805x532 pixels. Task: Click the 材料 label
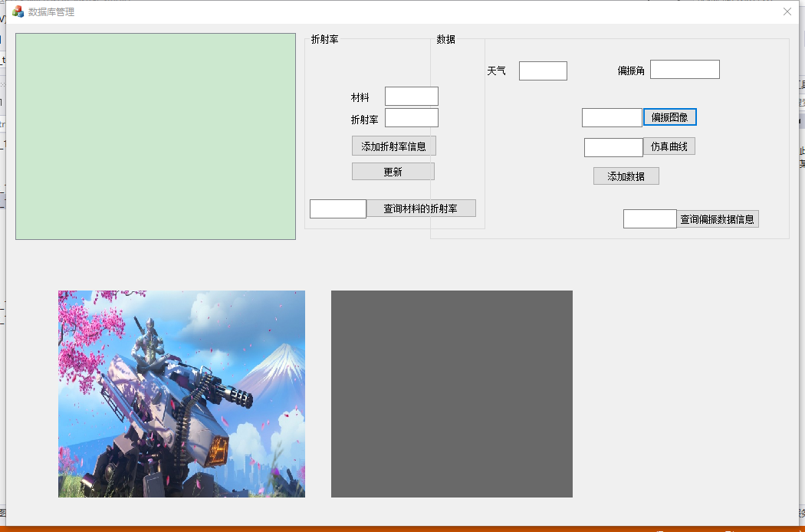[360, 97]
